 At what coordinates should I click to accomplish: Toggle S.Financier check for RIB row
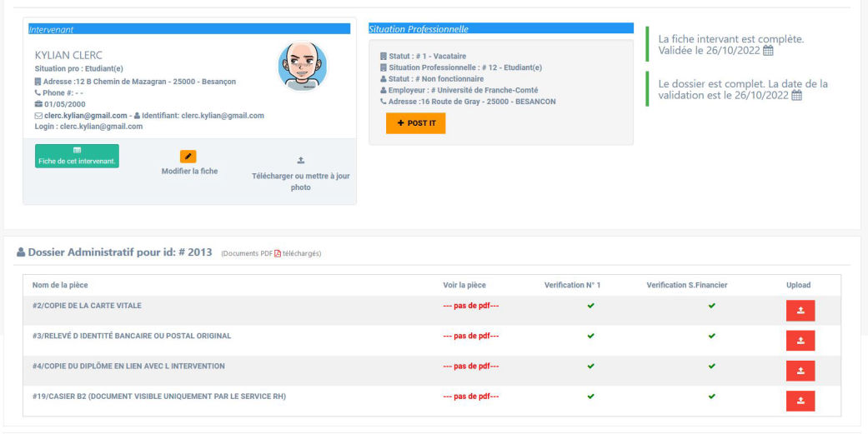tap(711, 336)
